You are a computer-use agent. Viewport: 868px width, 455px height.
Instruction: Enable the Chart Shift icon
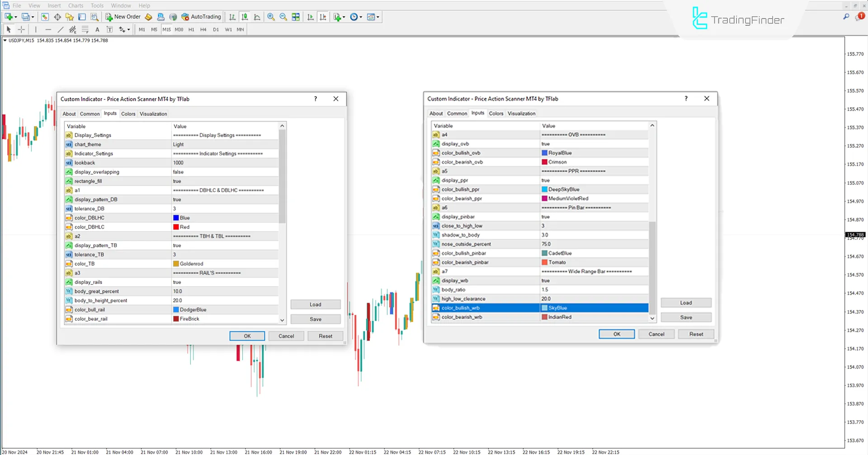pyautogui.click(x=323, y=17)
